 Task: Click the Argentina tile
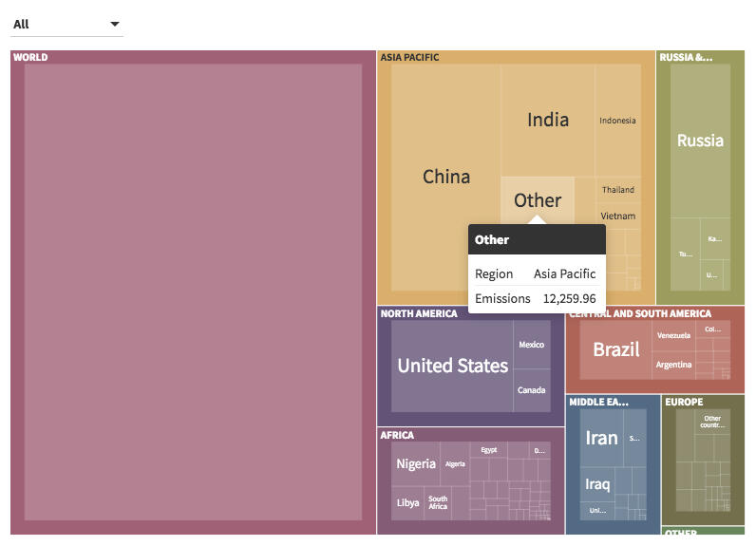[673, 365]
